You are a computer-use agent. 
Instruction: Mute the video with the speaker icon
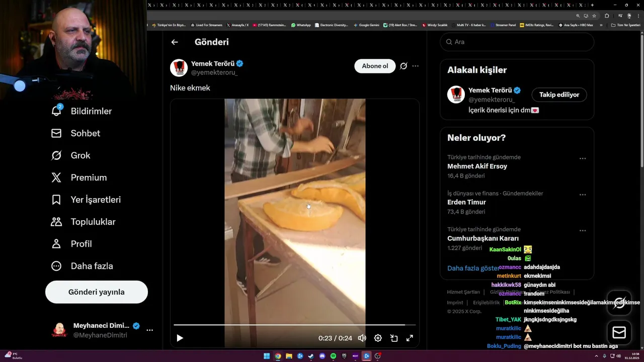[362, 338]
